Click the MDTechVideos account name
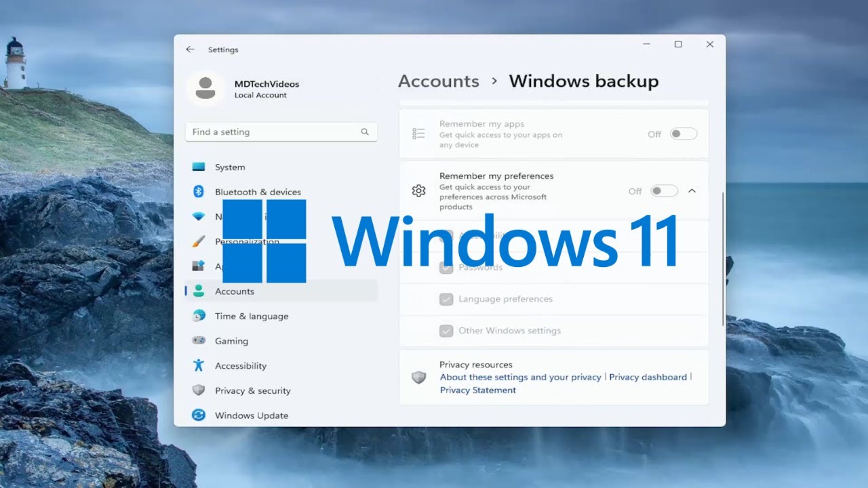Viewport: 868px width, 488px height. pyautogui.click(x=267, y=84)
